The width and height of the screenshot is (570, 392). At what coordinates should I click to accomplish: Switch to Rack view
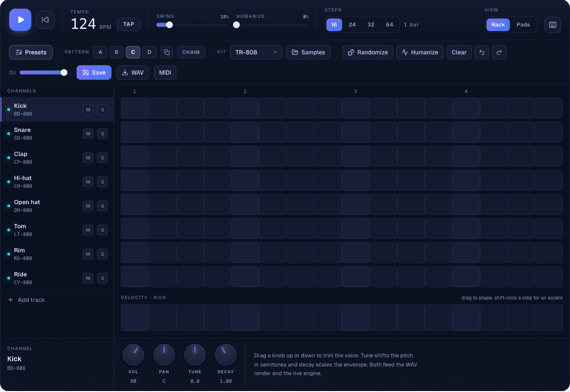tap(498, 25)
